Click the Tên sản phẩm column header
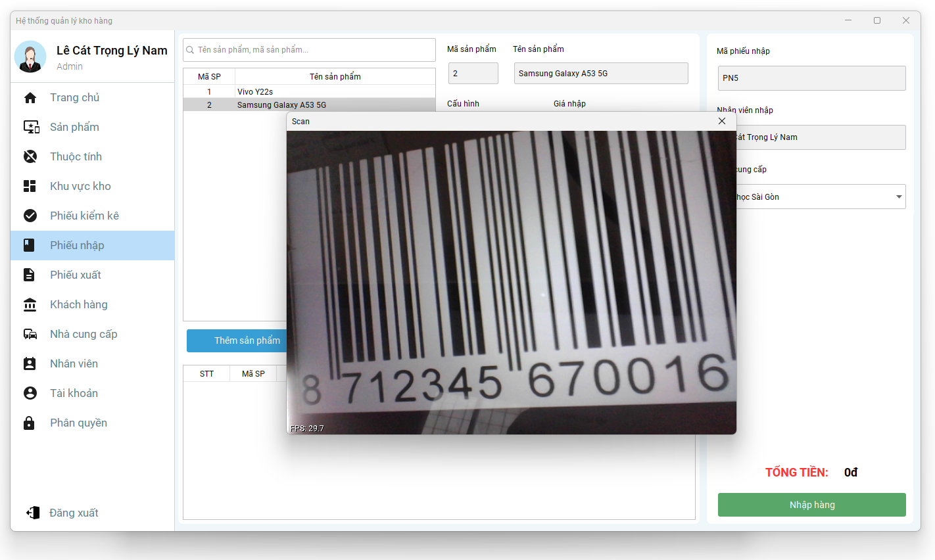Screen dimensions: 935x560 (335, 76)
